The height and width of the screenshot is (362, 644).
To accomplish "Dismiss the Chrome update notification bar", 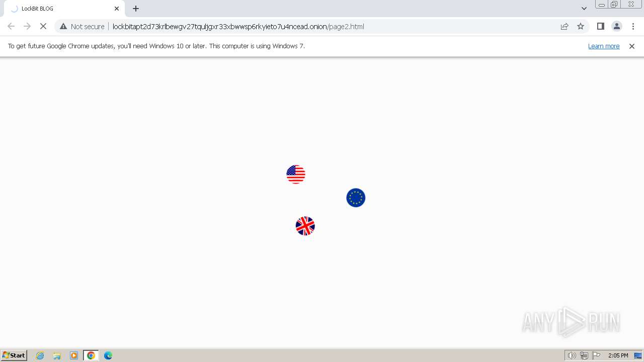I will point(632,46).
